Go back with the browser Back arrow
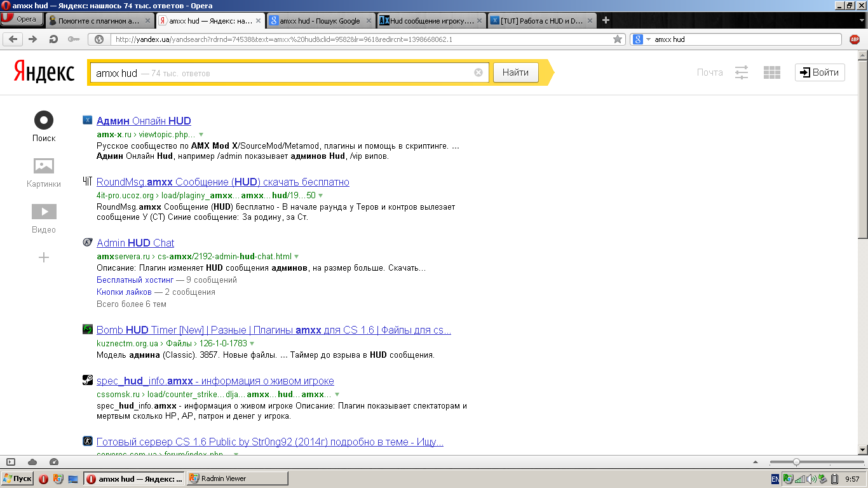The width and height of the screenshot is (868, 488). coord(14,39)
